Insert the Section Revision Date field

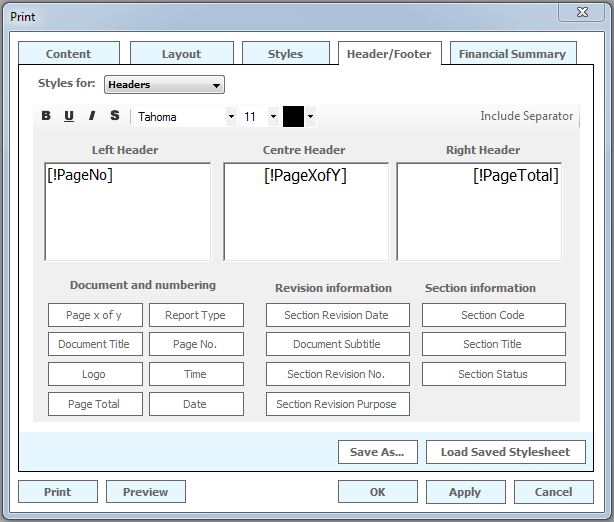(338, 315)
